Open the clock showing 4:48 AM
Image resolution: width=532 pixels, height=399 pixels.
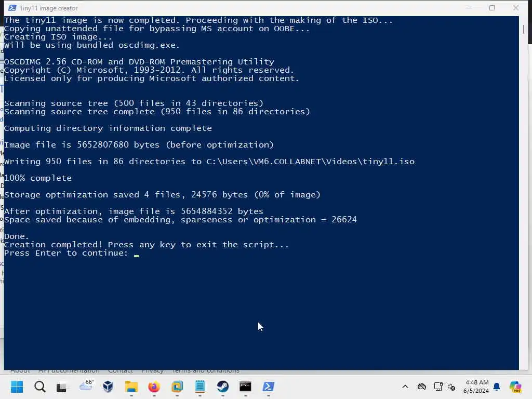476,387
